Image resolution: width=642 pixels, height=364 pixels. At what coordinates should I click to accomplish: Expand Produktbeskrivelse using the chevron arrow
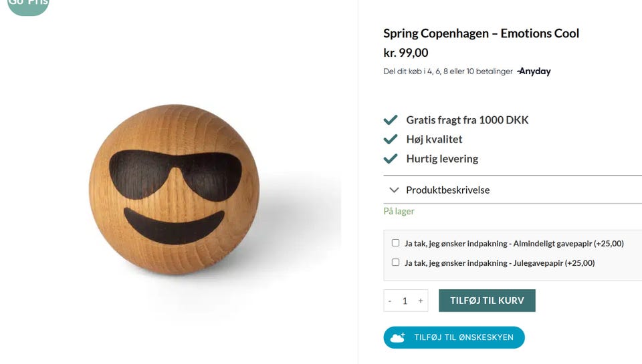(394, 190)
